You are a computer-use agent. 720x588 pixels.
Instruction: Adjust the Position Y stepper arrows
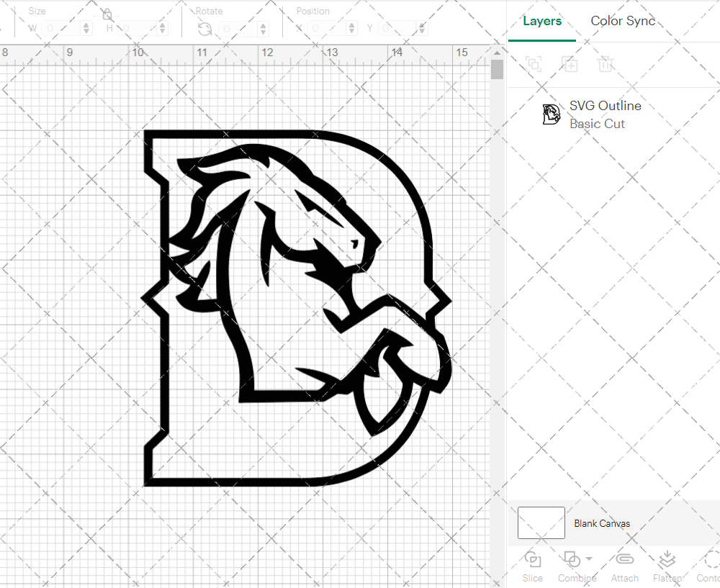(x=422, y=29)
